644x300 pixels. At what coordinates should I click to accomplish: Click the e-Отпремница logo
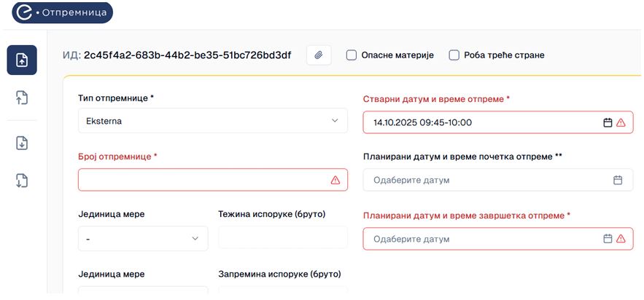pos(62,12)
